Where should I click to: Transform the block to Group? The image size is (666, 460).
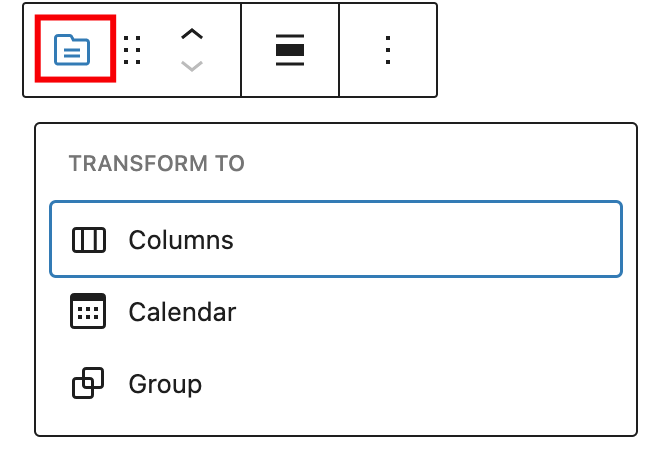coord(336,384)
